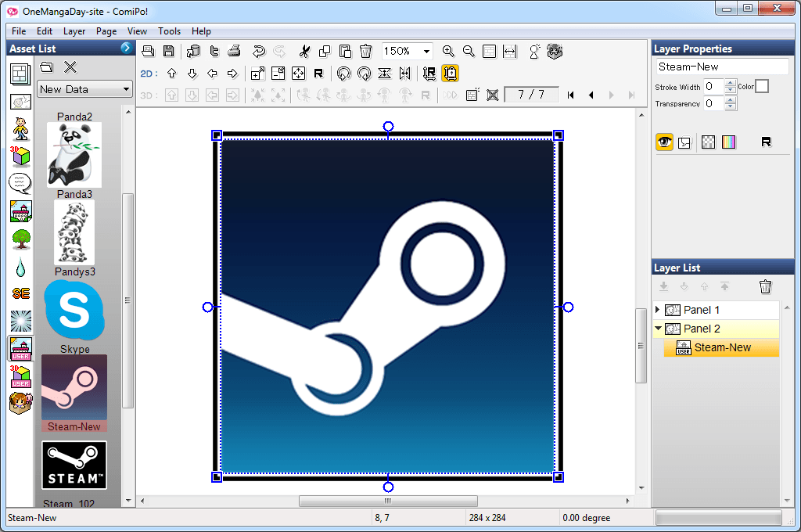Save the comic with the floppy icon
The width and height of the screenshot is (801, 532).
pyautogui.click(x=169, y=51)
